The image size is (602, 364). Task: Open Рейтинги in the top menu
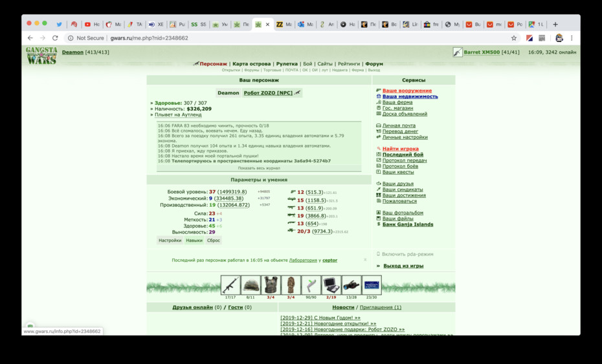[349, 63]
